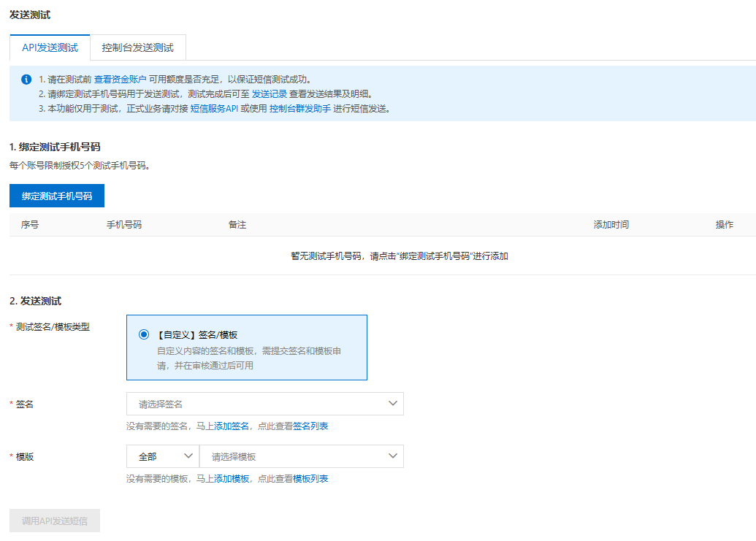View the 签名列表 link
Screen dimensions: 756x541
pos(310,426)
